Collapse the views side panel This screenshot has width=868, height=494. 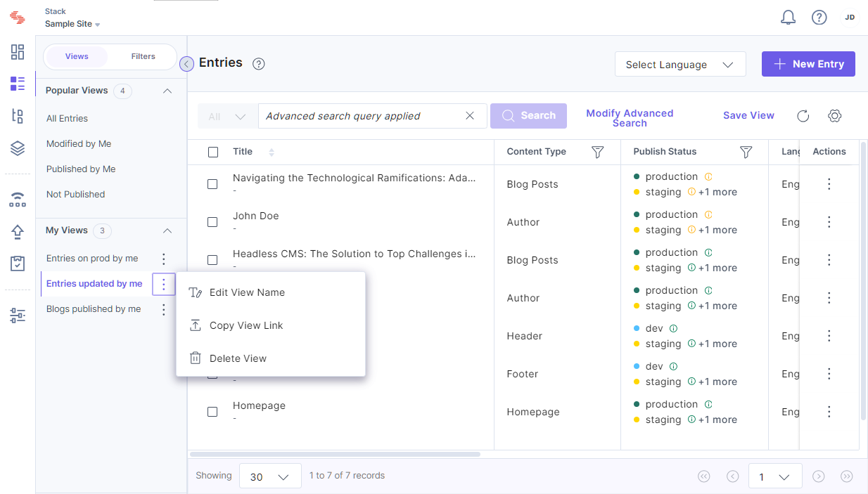pyautogui.click(x=186, y=64)
